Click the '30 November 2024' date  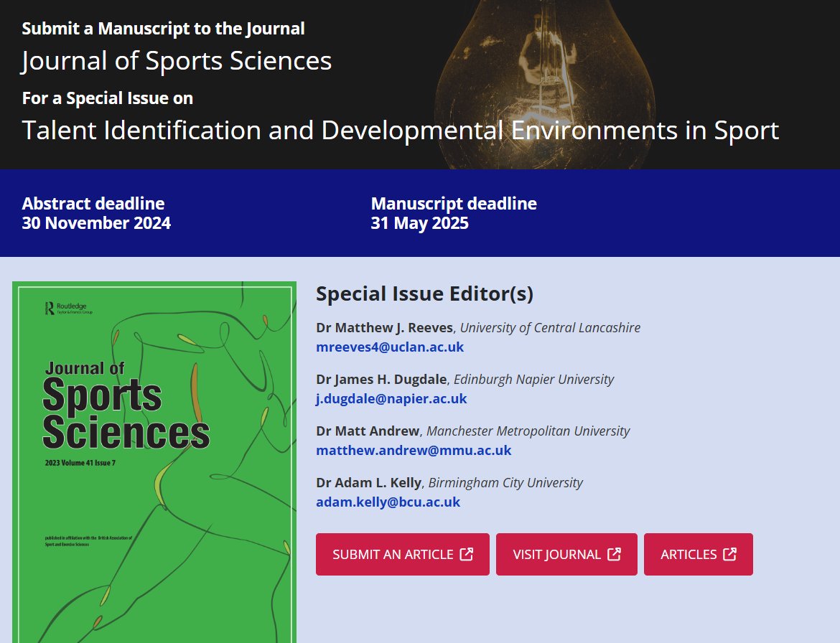96,223
